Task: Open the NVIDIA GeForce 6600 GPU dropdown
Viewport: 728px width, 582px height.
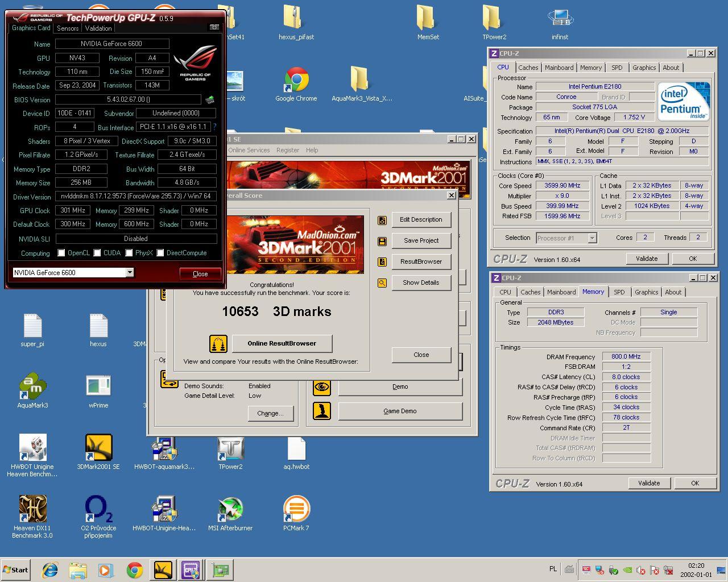Action: [x=130, y=273]
